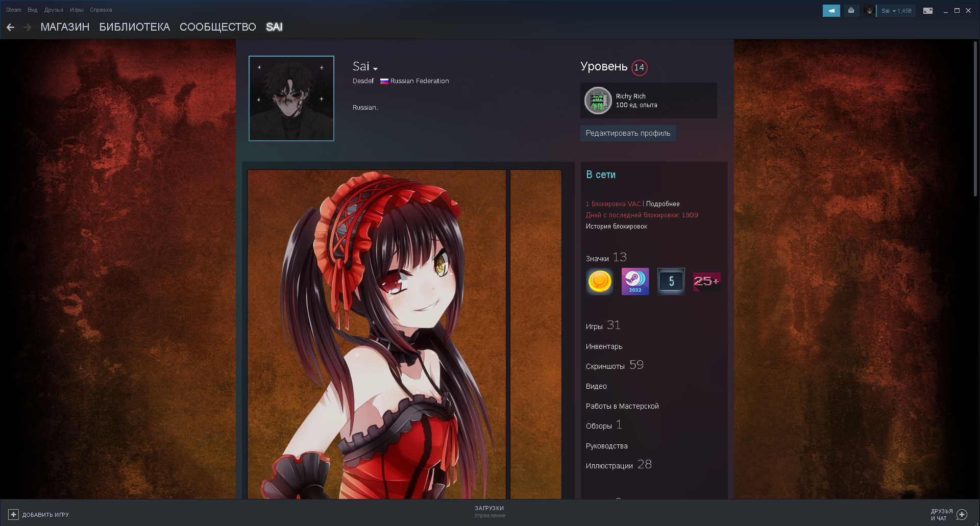Go back with the left arrow
This screenshot has height=526, width=980.
pos(11,27)
